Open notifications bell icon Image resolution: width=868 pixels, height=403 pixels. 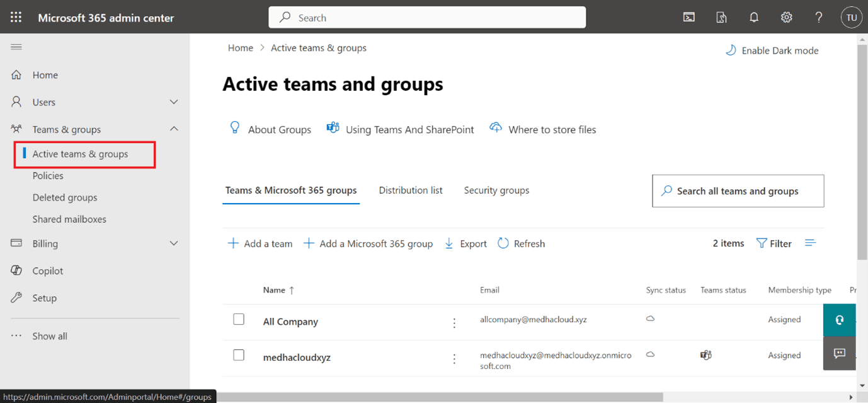coord(754,17)
